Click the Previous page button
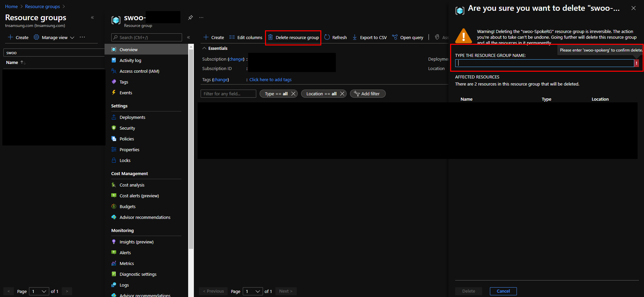Image resolution: width=644 pixels, height=297 pixels. [x=213, y=291]
